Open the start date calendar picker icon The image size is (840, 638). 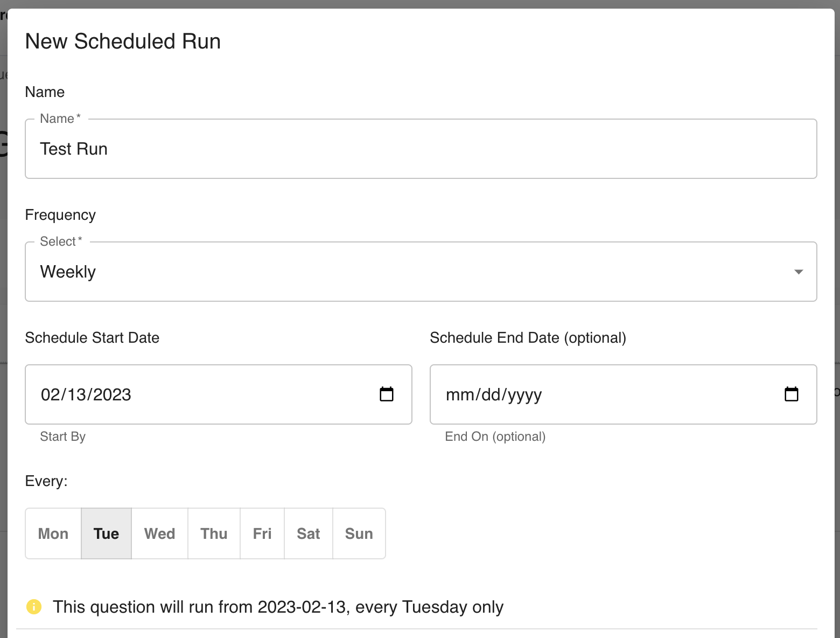[x=387, y=394]
